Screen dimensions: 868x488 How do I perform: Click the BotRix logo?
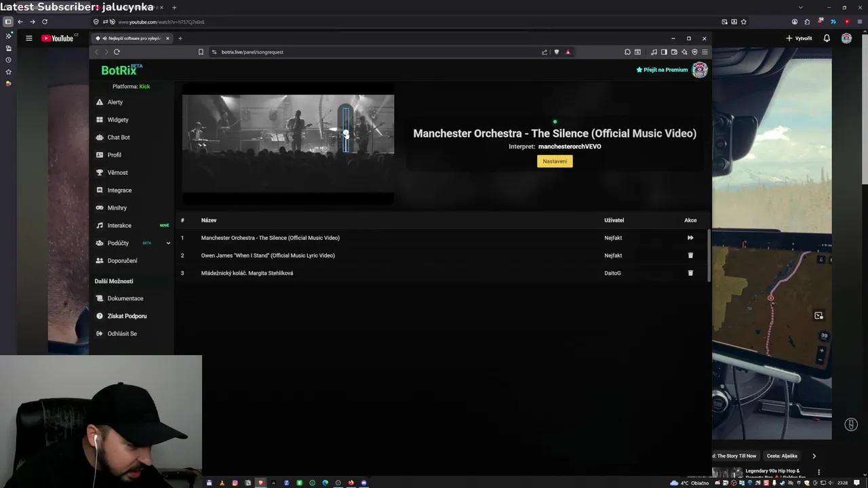point(121,70)
